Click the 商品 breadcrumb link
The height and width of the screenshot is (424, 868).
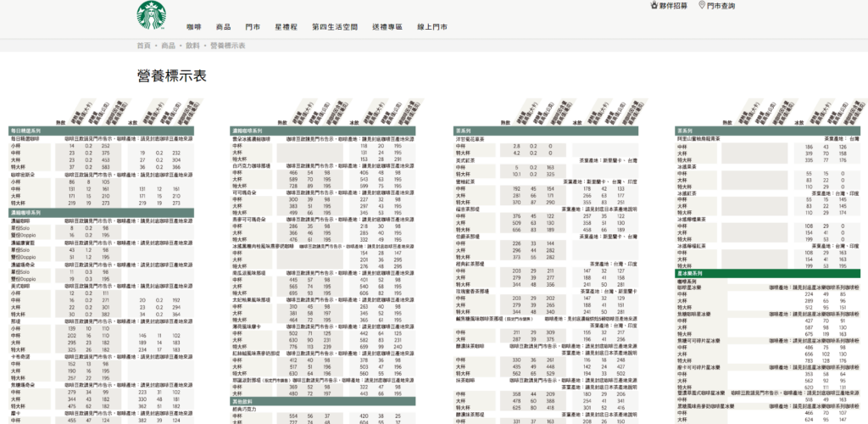pos(169,46)
